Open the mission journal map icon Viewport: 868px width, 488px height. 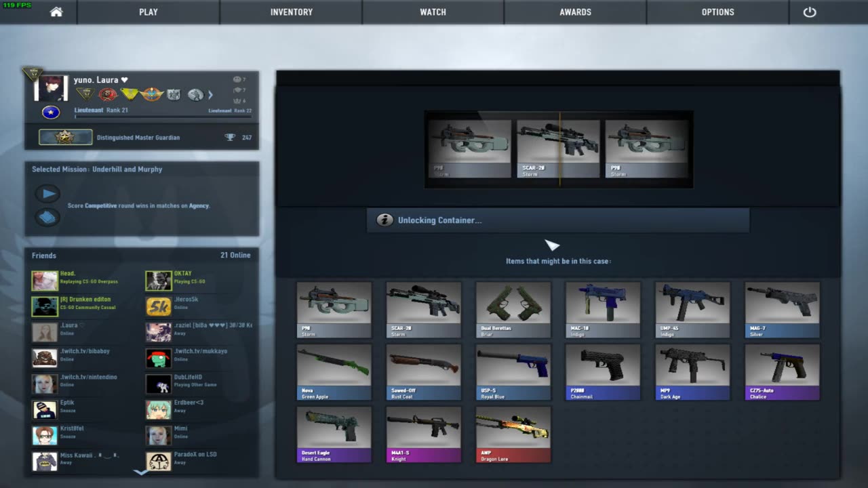(47, 218)
